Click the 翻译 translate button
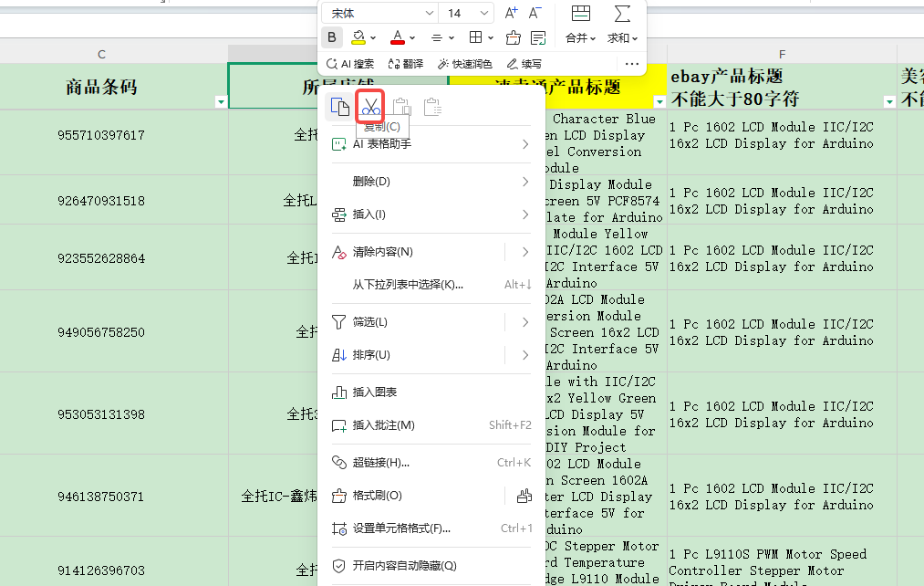This screenshot has width=924, height=586. click(x=405, y=64)
